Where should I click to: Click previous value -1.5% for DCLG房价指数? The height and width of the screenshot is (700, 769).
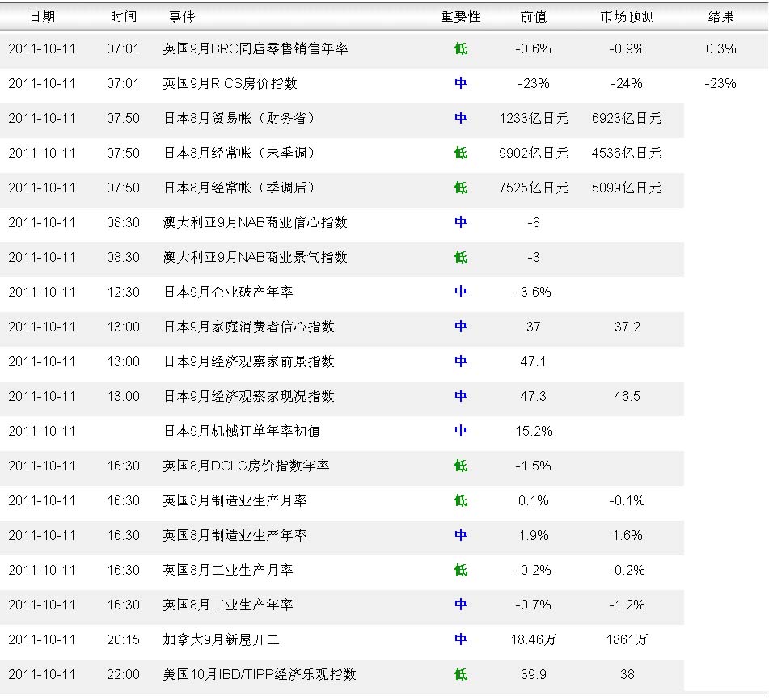(534, 466)
